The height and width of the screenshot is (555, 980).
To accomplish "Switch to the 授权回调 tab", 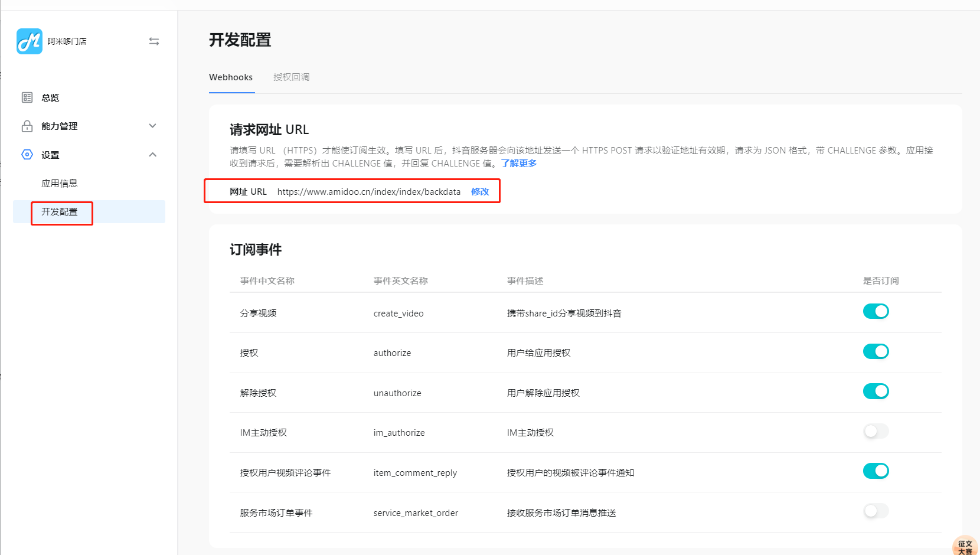I will [292, 77].
